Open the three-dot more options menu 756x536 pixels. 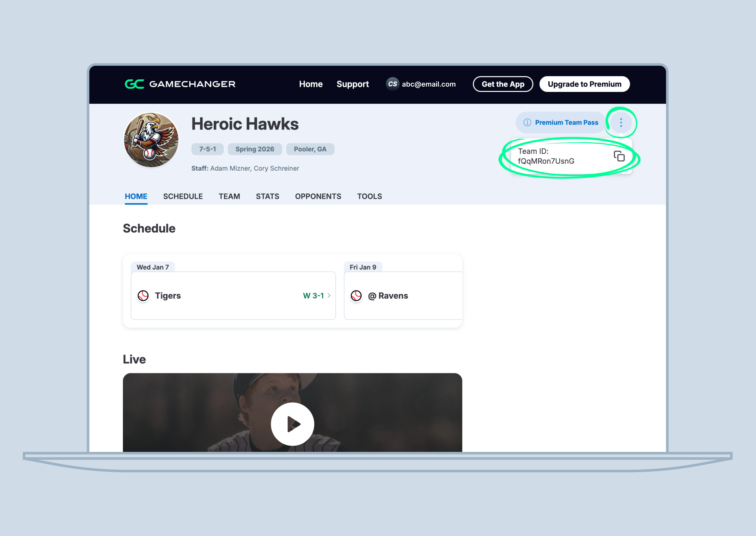coord(621,123)
